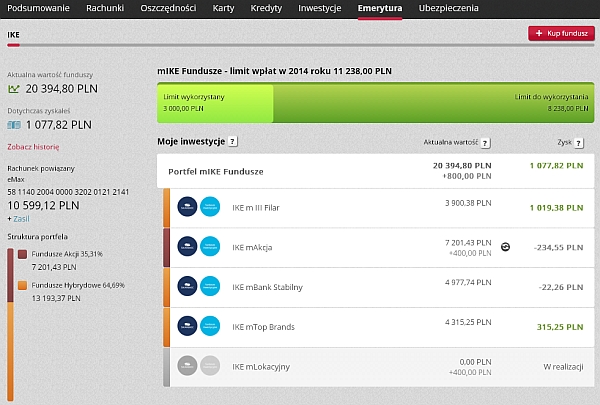Click the -22,26 PLN loss value
600x405 pixels.
[x=561, y=287]
